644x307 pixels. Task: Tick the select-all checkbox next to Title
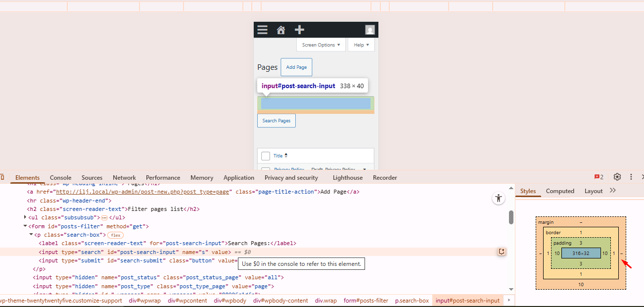(266, 156)
